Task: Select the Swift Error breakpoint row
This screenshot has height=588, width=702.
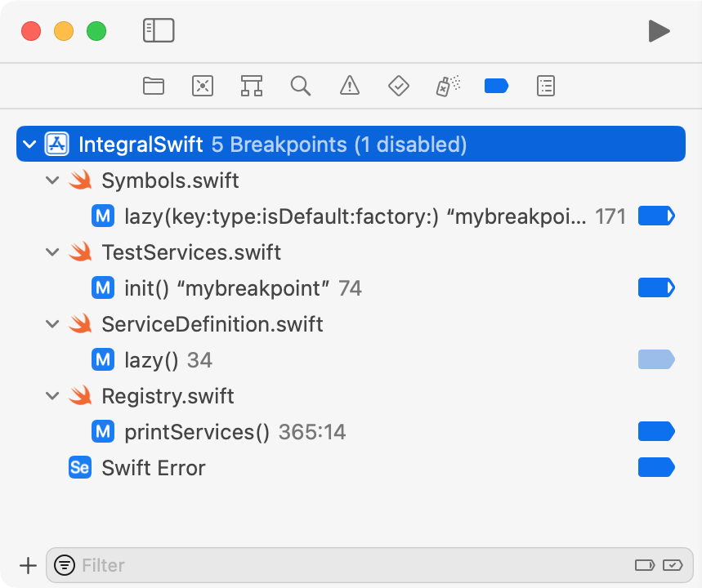Action: (351, 468)
